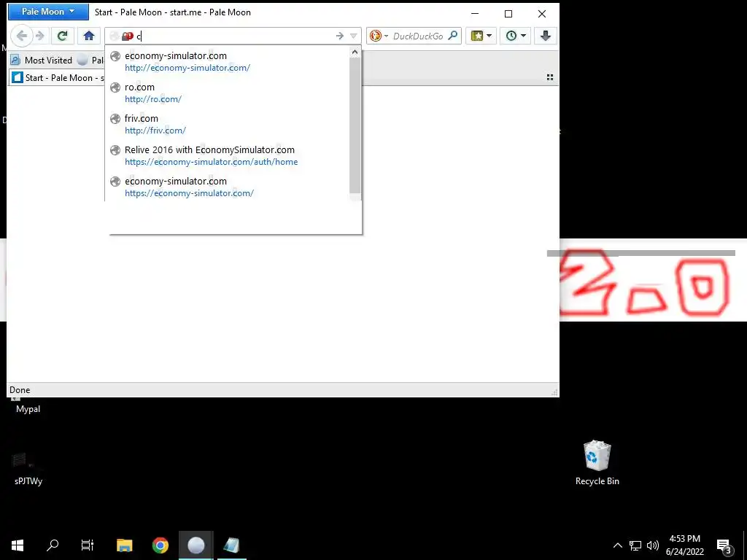The width and height of the screenshot is (747, 560).
Task: Reload the page with the refresh icon
Action: (x=63, y=36)
